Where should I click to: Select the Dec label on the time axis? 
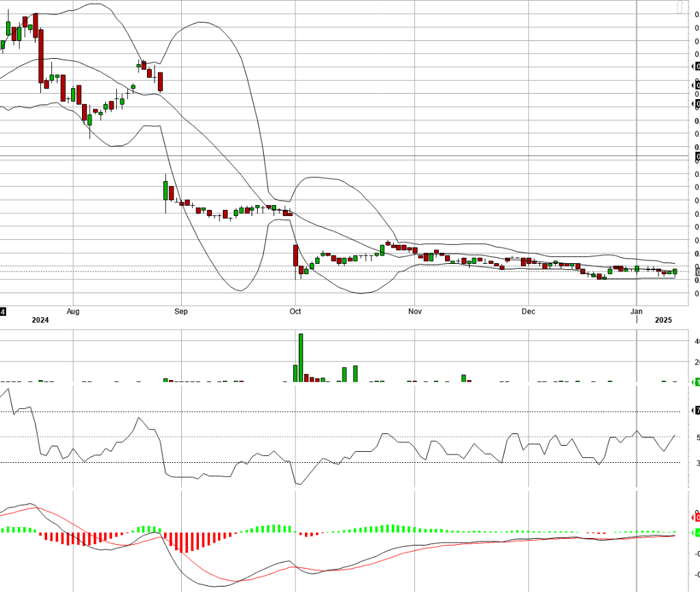528,311
